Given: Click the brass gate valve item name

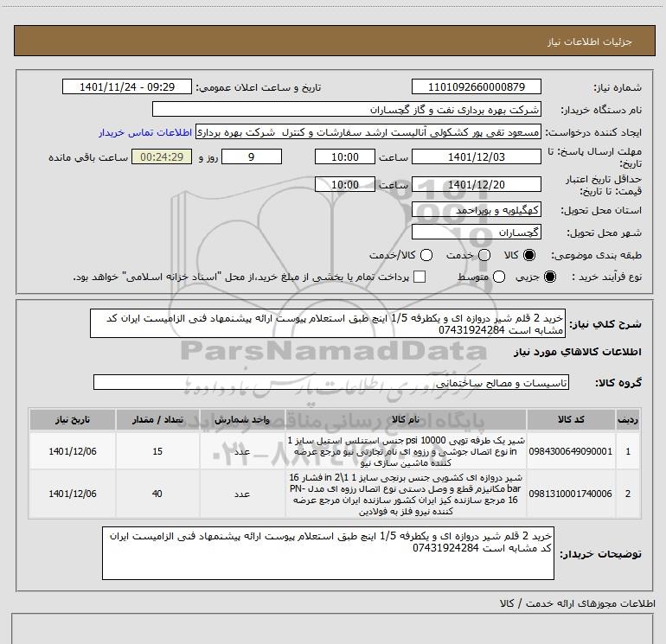Looking at the screenshot, I should click(x=406, y=494).
